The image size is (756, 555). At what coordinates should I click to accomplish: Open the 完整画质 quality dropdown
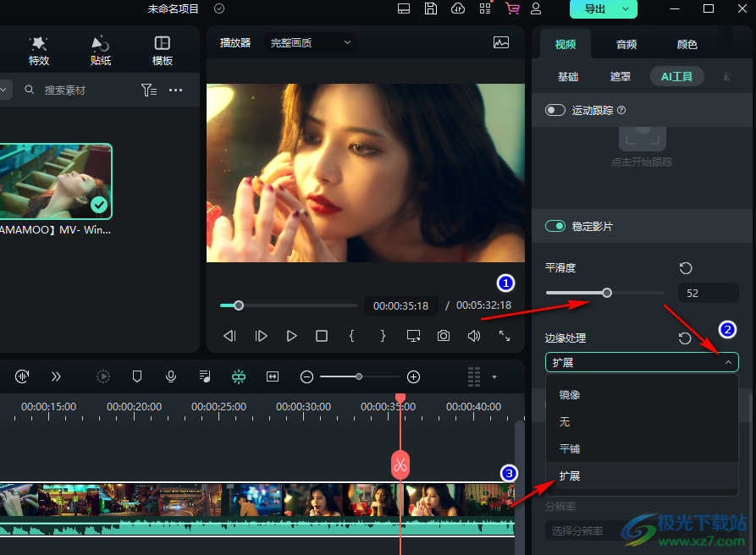(311, 43)
